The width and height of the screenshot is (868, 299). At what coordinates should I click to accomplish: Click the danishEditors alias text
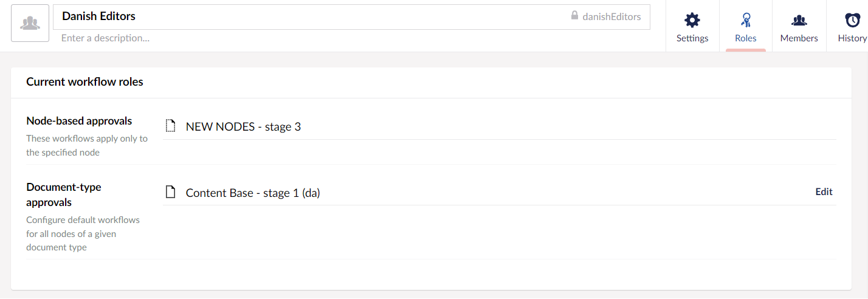point(611,16)
